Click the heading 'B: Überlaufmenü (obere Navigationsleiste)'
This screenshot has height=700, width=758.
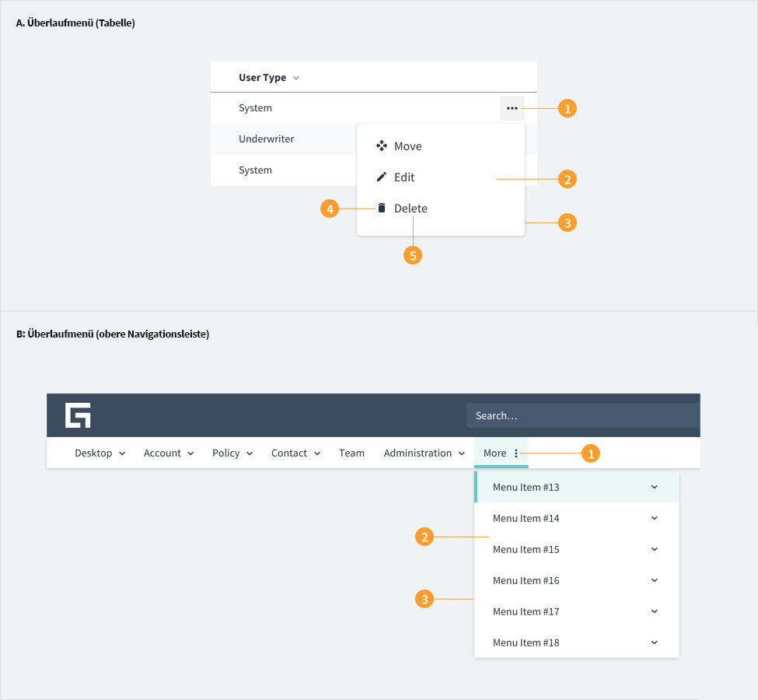(113, 334)
